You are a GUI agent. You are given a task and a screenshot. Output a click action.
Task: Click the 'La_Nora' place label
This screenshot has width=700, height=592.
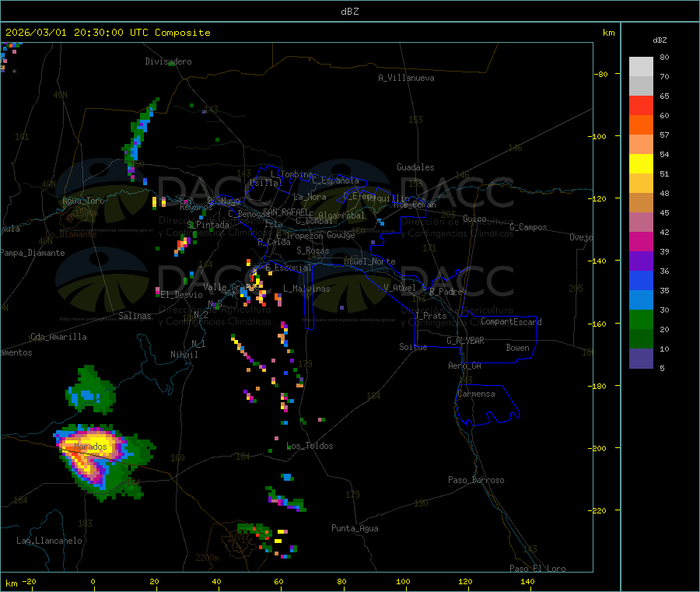click(310, 197)
